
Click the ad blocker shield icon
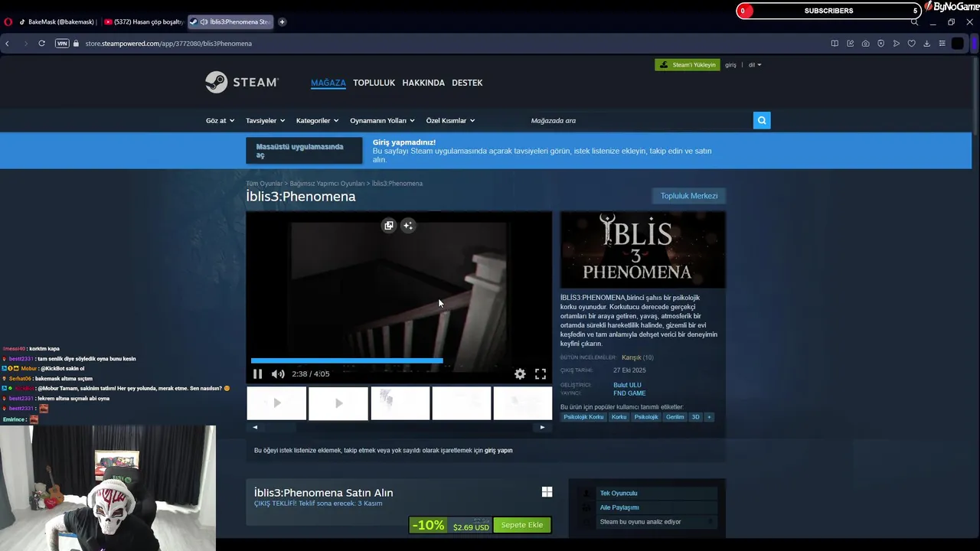click(x=880, y=44)
